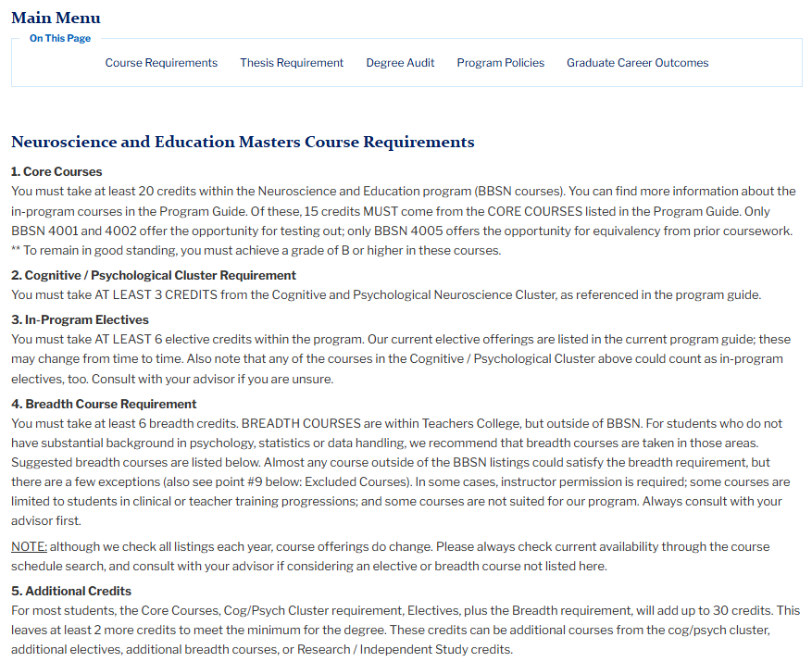
Task: Go to the Degree Audit section
Action: (x=400, y=63)
